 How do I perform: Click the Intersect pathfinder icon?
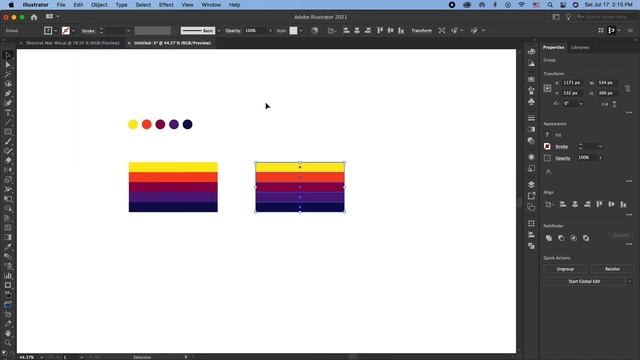click(573, 238)
